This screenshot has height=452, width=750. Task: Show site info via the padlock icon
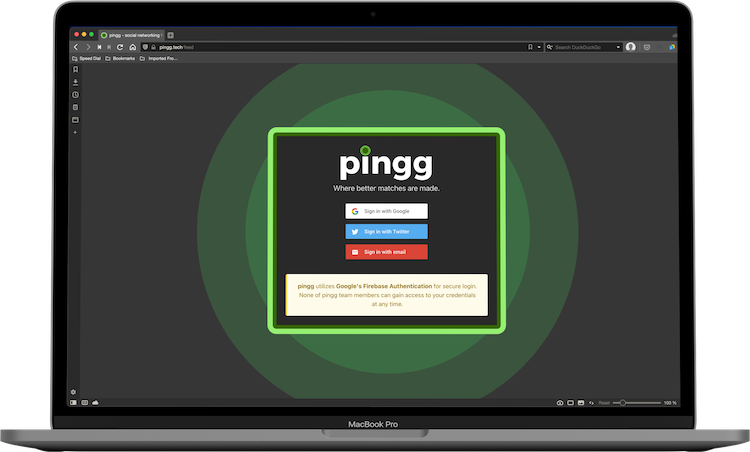point(154,47)
